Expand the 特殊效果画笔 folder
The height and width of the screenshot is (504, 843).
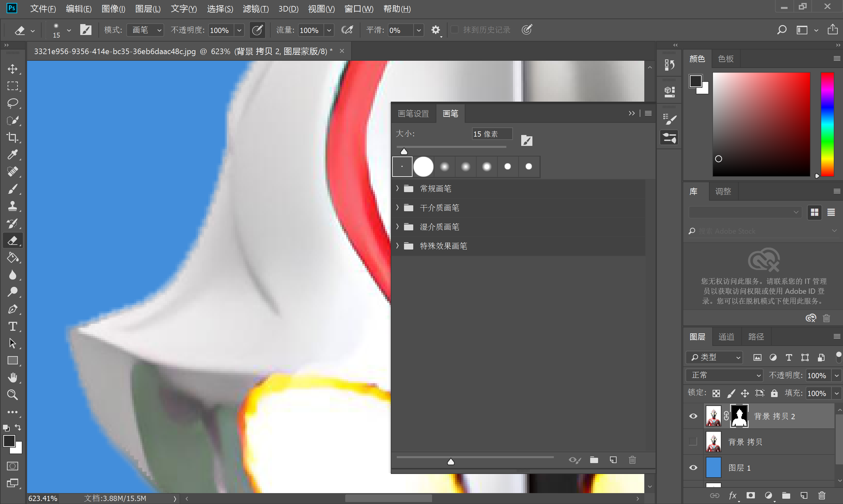(397, 246)
